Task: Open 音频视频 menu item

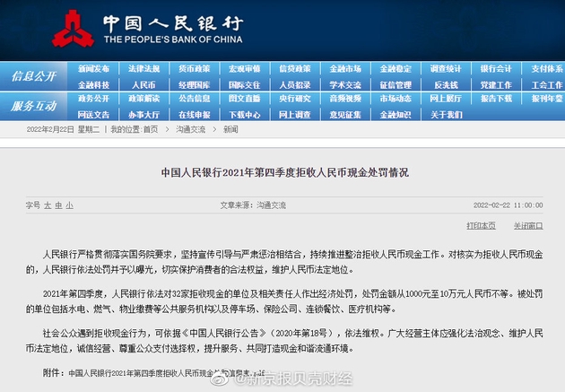Action: tap(345, 99)
